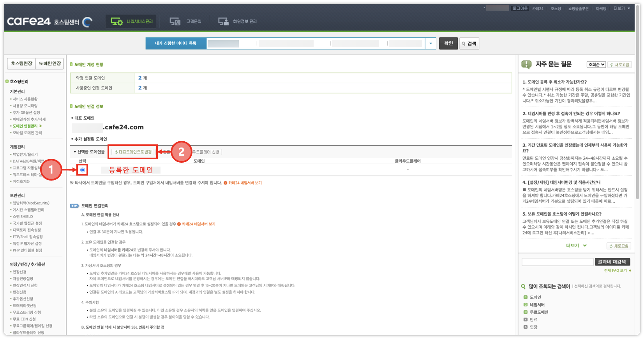This screenshot has width=644, height=339.
Task: Open 트래픽리셋신청 in sidebar
Action: (24, 306)
